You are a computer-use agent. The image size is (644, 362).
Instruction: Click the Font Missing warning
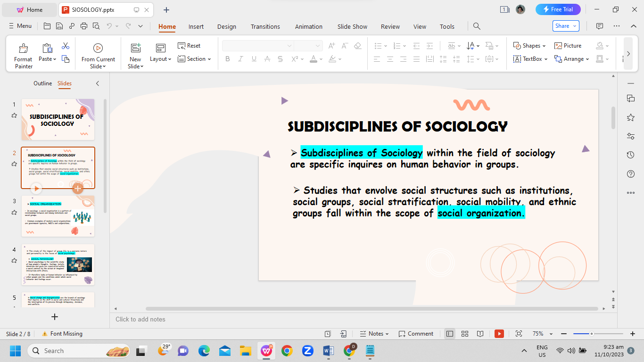point(62,334)
